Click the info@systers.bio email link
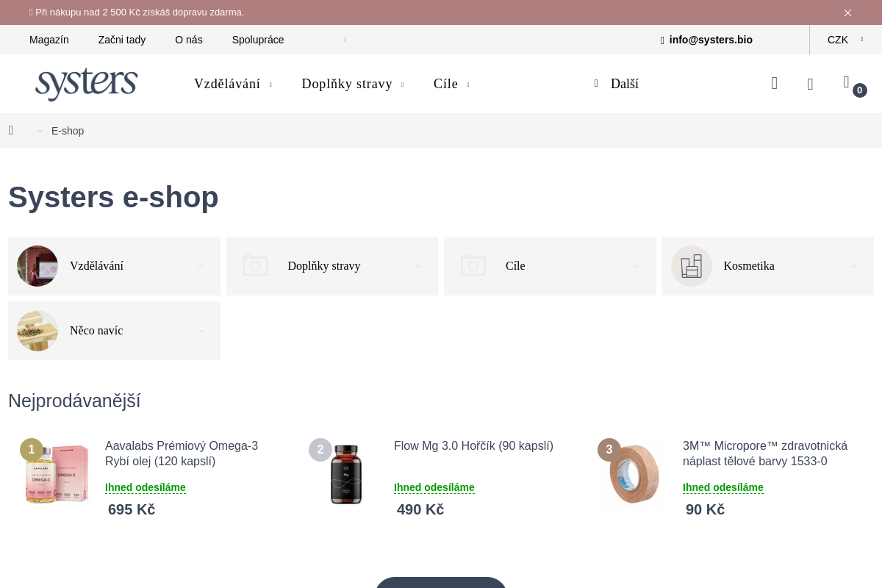This screenshot has height=588, width=882. click(706, 40)
